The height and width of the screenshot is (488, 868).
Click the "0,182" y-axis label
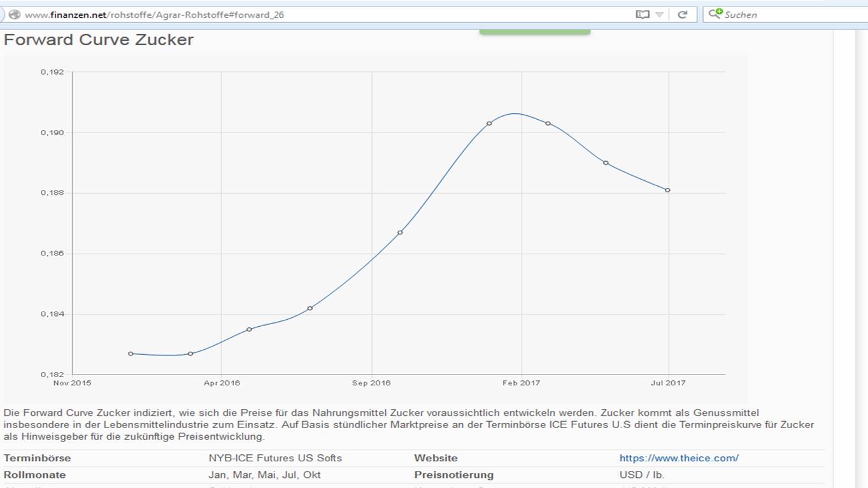pyautogui.click(x=52, y=375)
